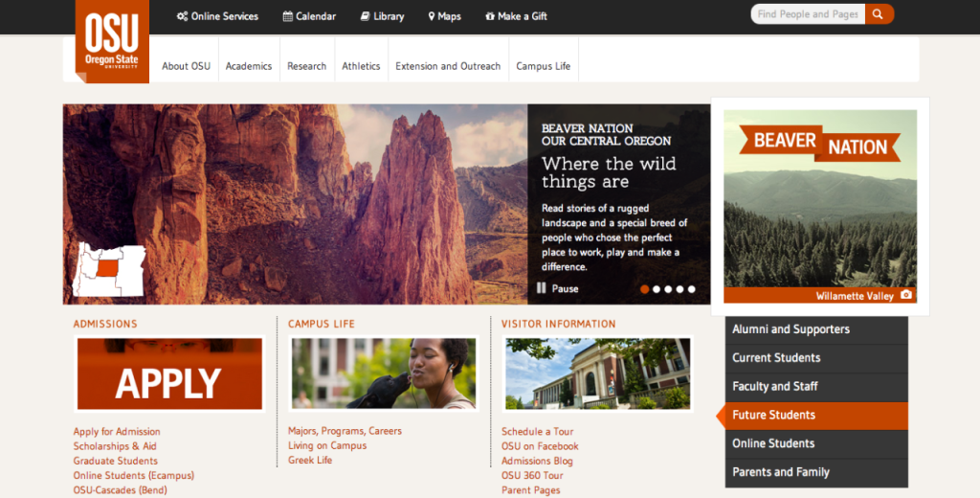Select the fifth slide indicator dot
The width and height of the screenshot is (980, 498).
pyautogui.click(x=691, y=289)
